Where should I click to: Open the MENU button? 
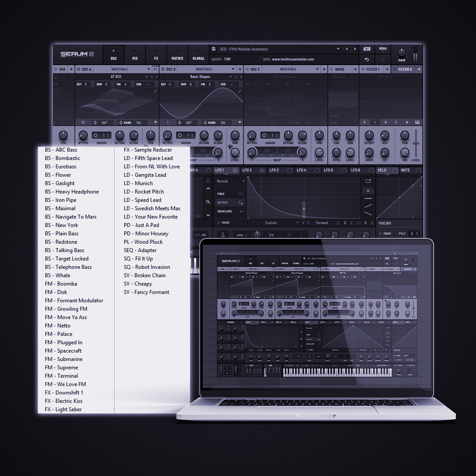click(383, 49)
